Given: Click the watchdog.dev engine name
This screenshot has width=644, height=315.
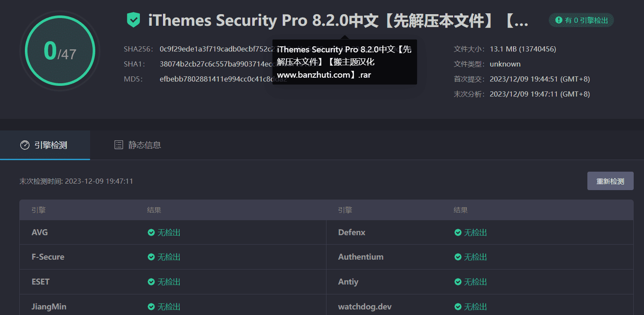Looking at the screenshot, I should [365, 307].
